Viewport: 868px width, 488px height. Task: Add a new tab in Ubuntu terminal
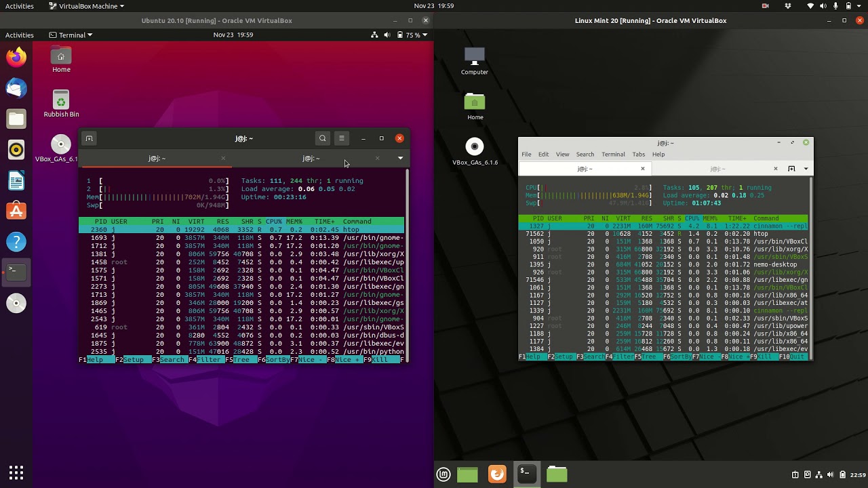tap(89, 138)
